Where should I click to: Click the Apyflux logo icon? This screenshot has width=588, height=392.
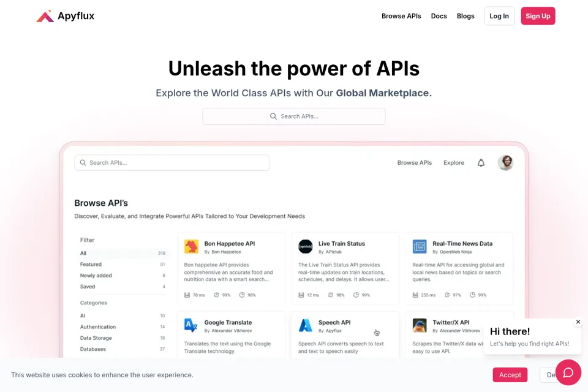tap(45, 16)
